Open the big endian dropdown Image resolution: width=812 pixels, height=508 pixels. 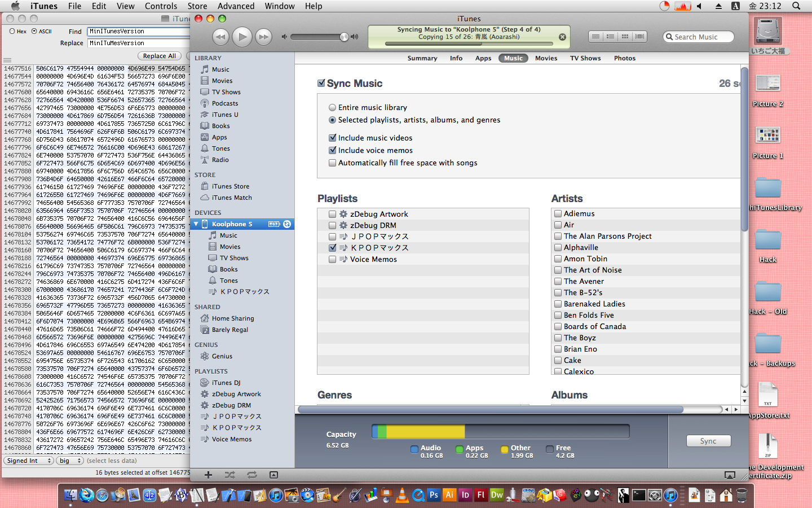[70, 461]
